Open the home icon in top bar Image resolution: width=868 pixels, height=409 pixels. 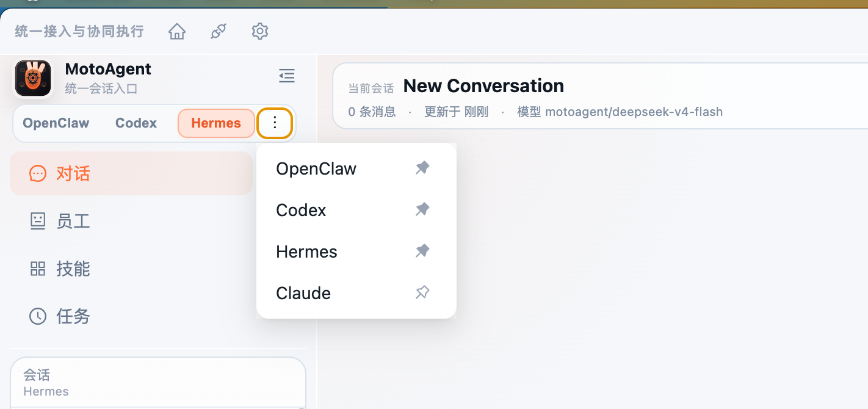(177, 31)
